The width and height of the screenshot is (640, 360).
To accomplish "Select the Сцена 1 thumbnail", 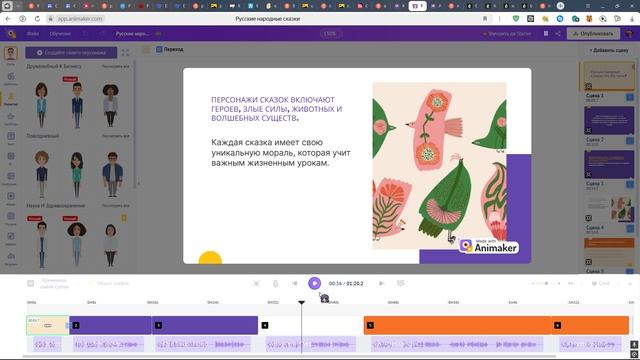I will click(x=608, y=76).
